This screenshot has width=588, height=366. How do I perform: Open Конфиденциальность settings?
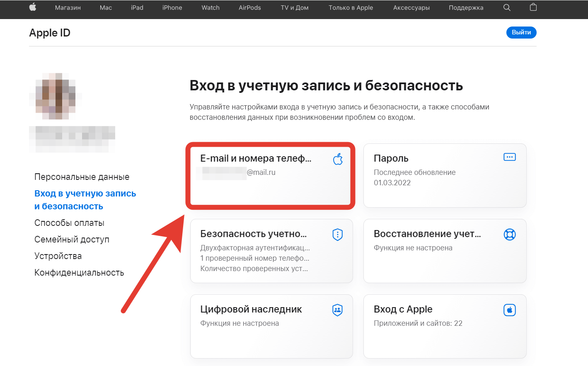[79, 272]
